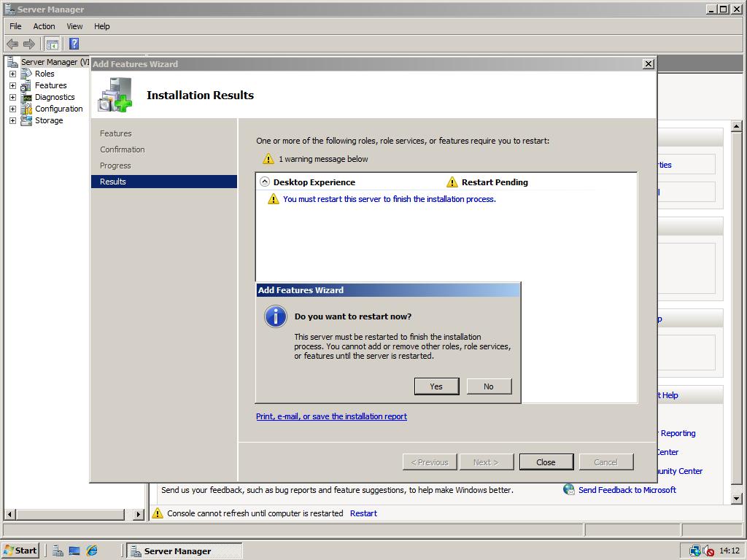Click the Roles icon in the tree
The height and width of the screenshot is (560, 747).
(26, 74)
